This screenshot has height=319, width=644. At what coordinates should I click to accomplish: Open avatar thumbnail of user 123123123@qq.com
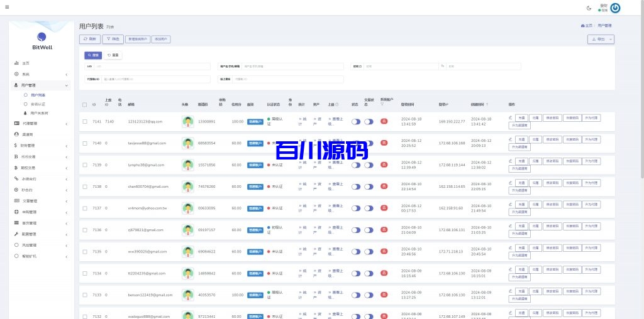click(x=187, y=122)
